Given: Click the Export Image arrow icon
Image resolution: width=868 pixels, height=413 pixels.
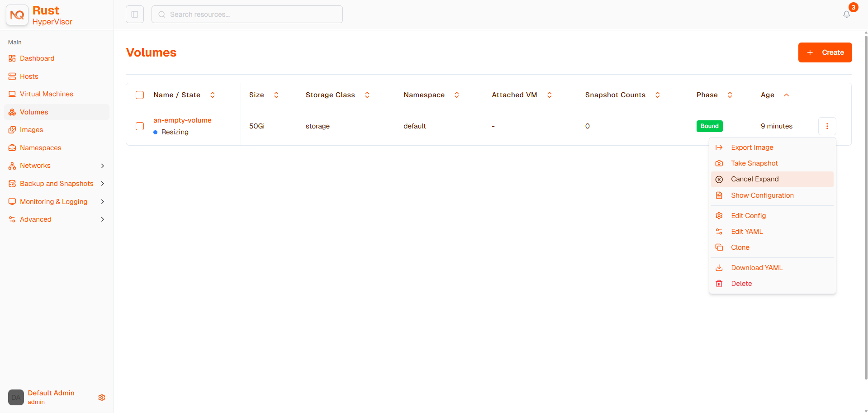Looking at the screenshot, I should [x=719, y=147].
